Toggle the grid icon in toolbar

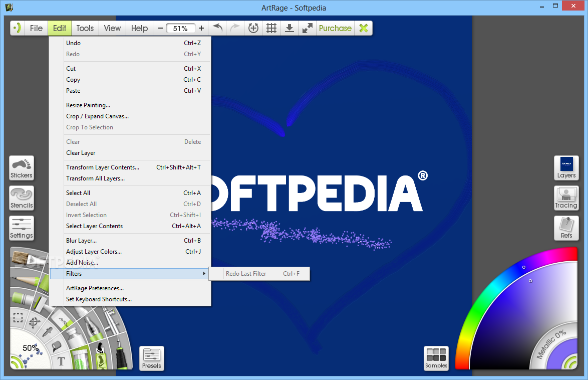pos(271,28)
